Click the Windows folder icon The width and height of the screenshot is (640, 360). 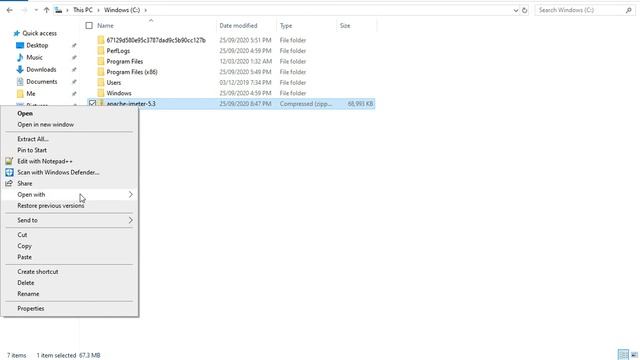101,93
